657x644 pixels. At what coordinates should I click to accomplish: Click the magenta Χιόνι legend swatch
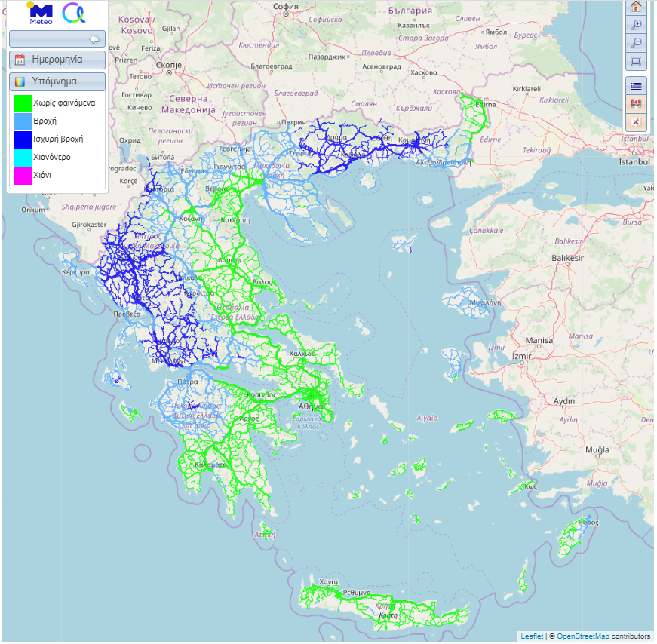[x=22, y=175]
